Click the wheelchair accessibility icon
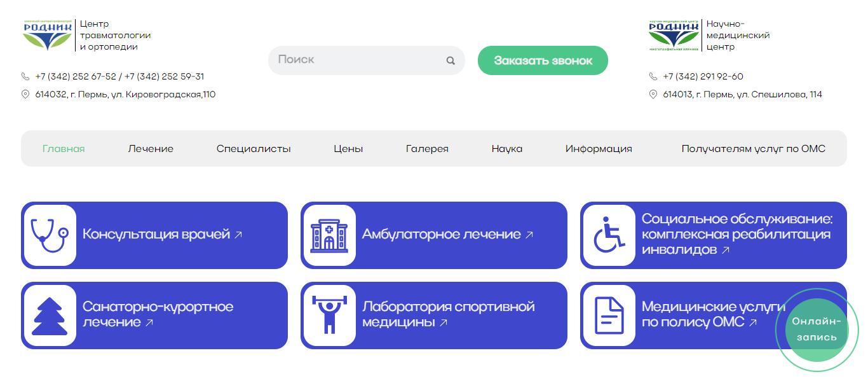This screenshot has height=381, width=868. (x=608, y=235)
